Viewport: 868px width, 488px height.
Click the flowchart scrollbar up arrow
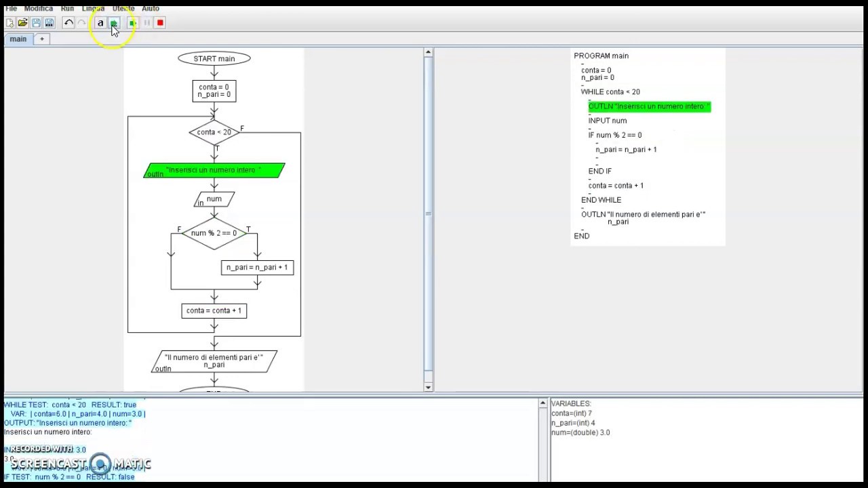[428, 53]
